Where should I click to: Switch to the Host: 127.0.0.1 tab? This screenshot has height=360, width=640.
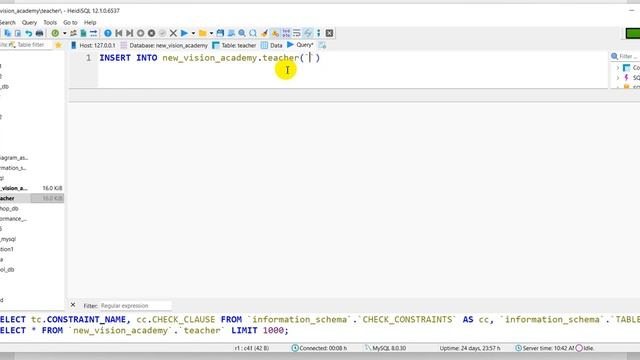tap(93, 45)
